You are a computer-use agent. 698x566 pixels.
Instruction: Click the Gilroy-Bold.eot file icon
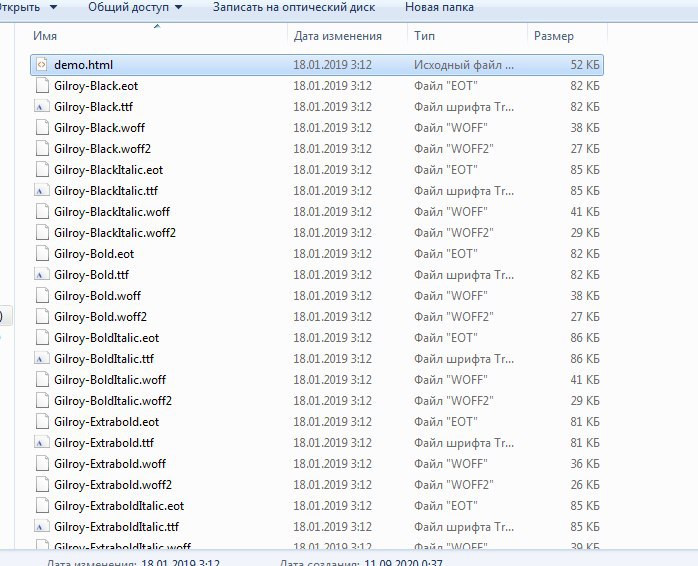(x=42, y=254)
